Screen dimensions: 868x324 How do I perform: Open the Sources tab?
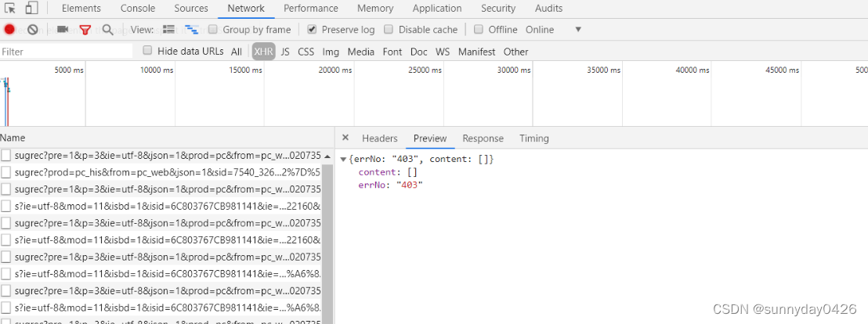(191, 9)
